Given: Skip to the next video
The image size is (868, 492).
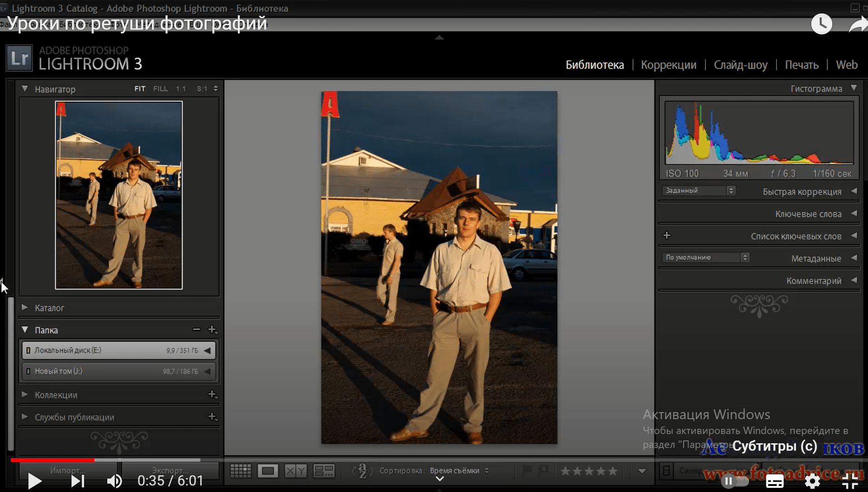Looking at the screenshot, I should pos(78,481).
